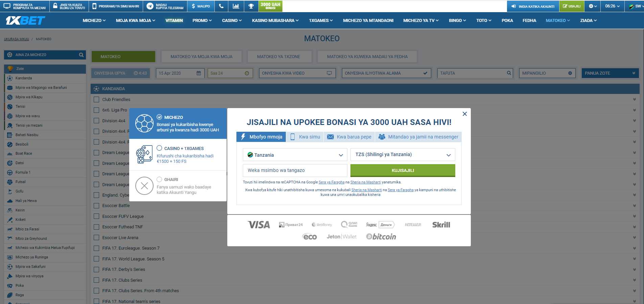
Task: Click INGIA KATIKA AKAUNTI login button
Action: [x=533, y=6]
